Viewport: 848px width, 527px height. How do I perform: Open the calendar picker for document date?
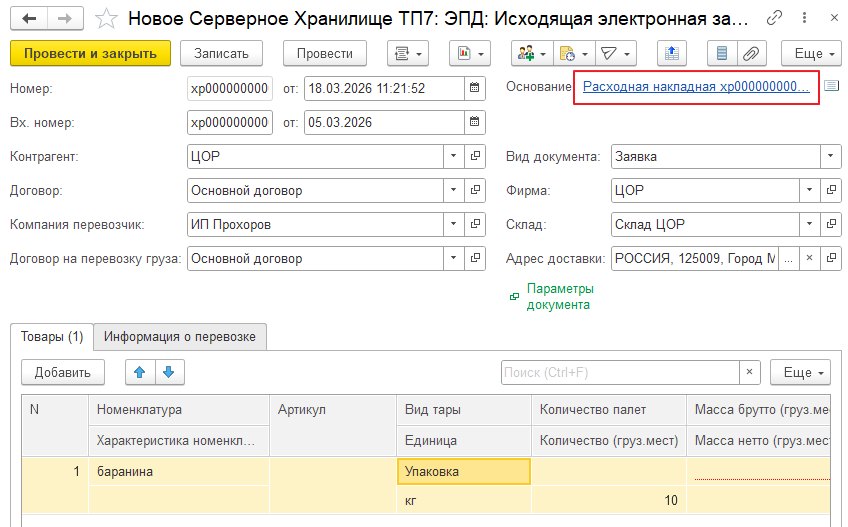tap(474, 88)
